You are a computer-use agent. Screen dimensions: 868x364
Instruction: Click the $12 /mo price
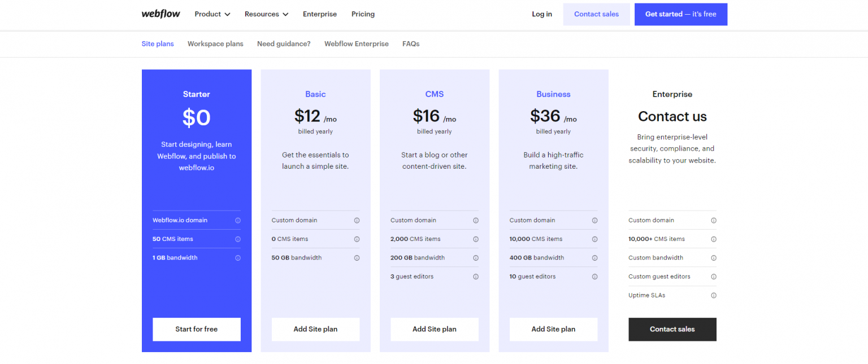[x=315, y=116]
